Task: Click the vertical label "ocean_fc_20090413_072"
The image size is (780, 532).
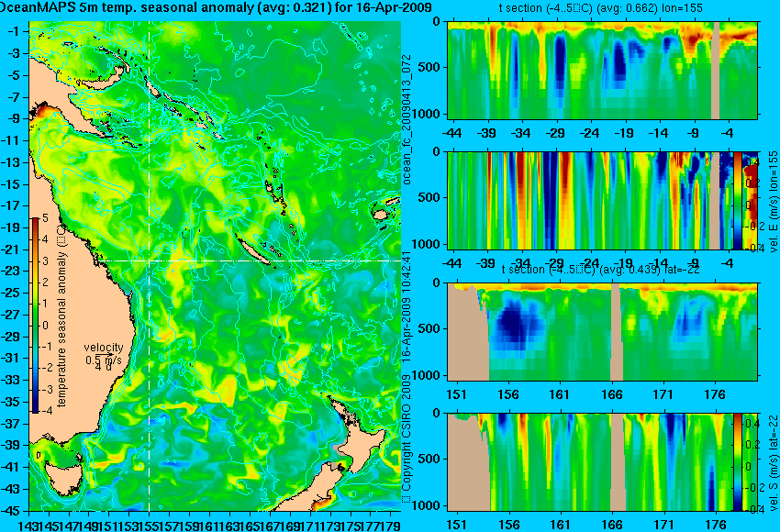Action: [x=407, y=120]
